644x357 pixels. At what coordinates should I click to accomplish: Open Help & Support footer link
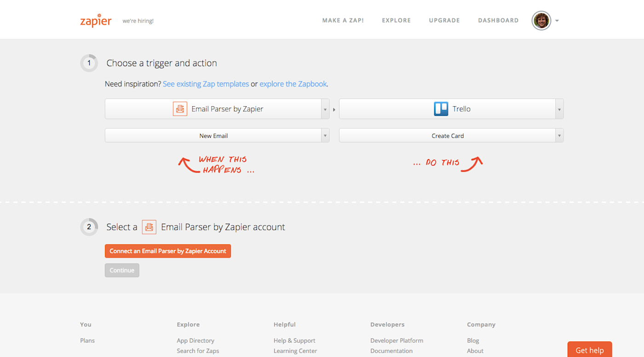coord(294,340)
